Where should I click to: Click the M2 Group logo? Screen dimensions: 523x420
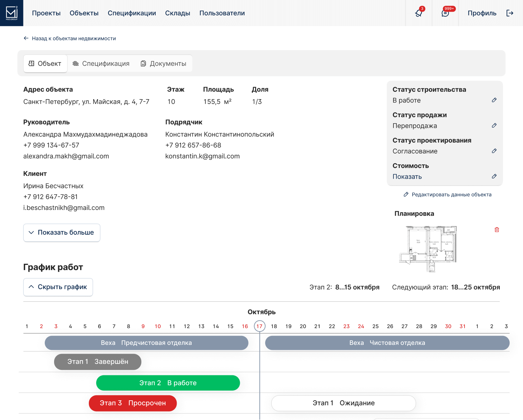click(x=12, y=13)
